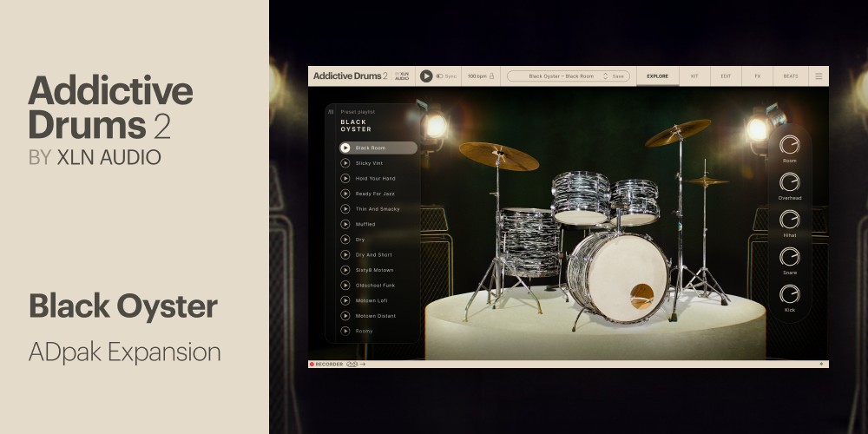Open the FX tab
Screen dimensions: 868x434
pyautogui.click(x=757, y=76)
